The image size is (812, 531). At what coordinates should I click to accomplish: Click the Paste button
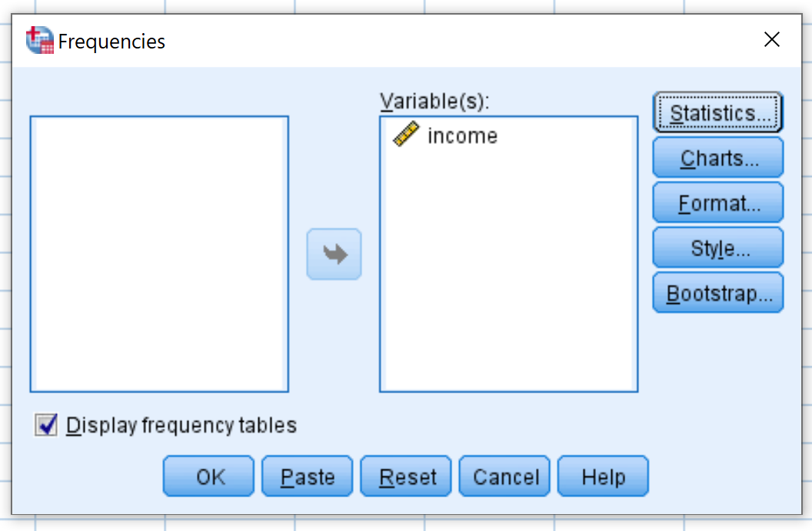tap(308, 476)
